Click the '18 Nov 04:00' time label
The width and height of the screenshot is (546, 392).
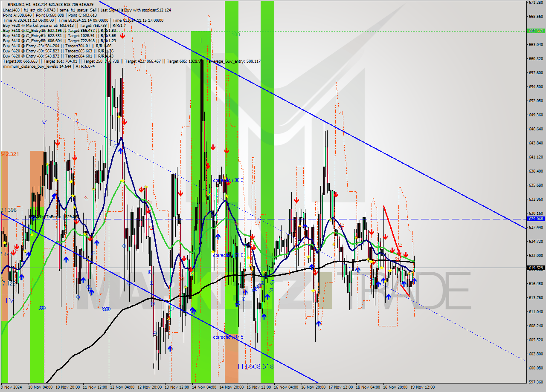(368, 387)
